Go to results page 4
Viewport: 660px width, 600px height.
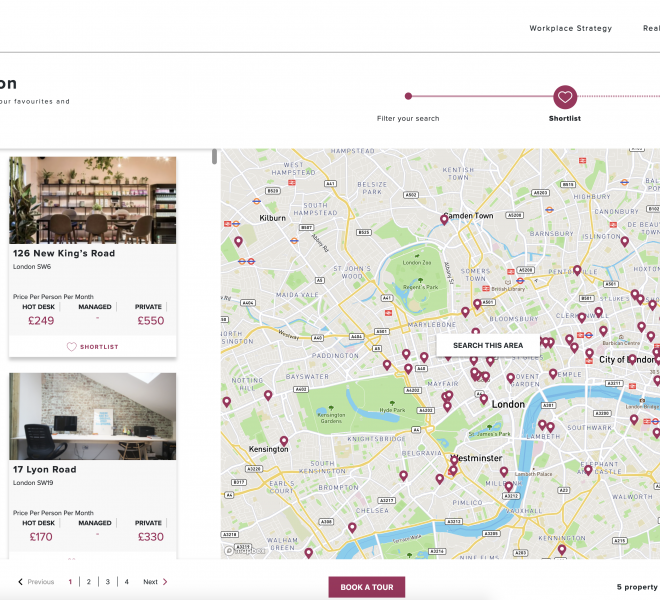pyautogui.click(x=126, y=582)
